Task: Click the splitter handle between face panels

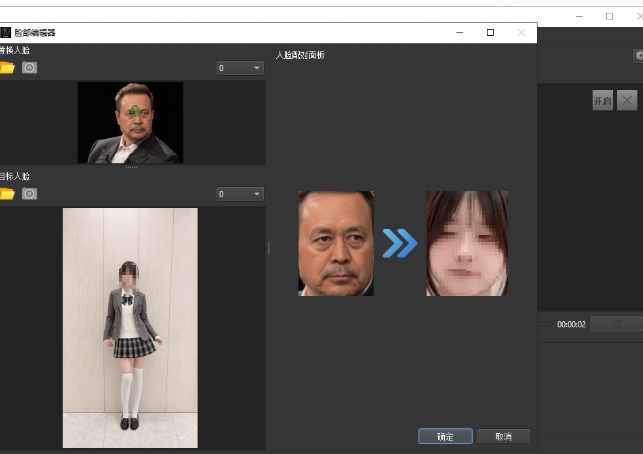Action: coord(131,167)
